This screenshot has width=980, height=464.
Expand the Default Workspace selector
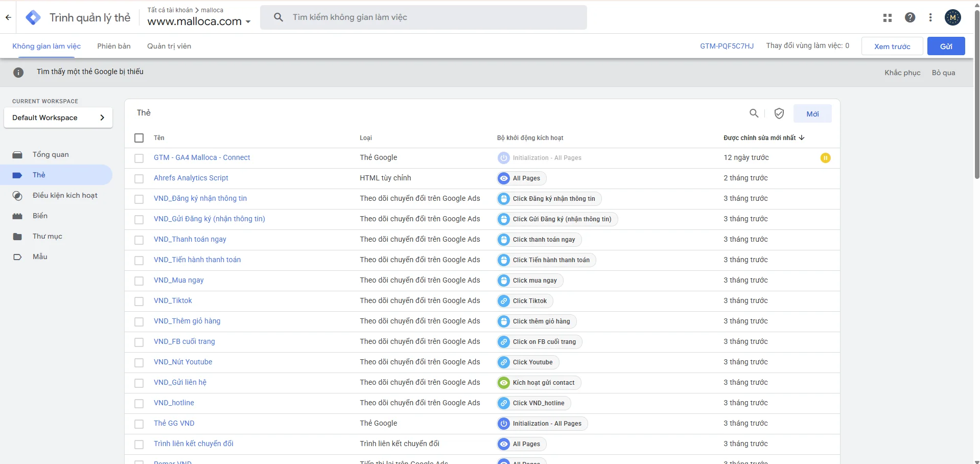coord(58,118)
